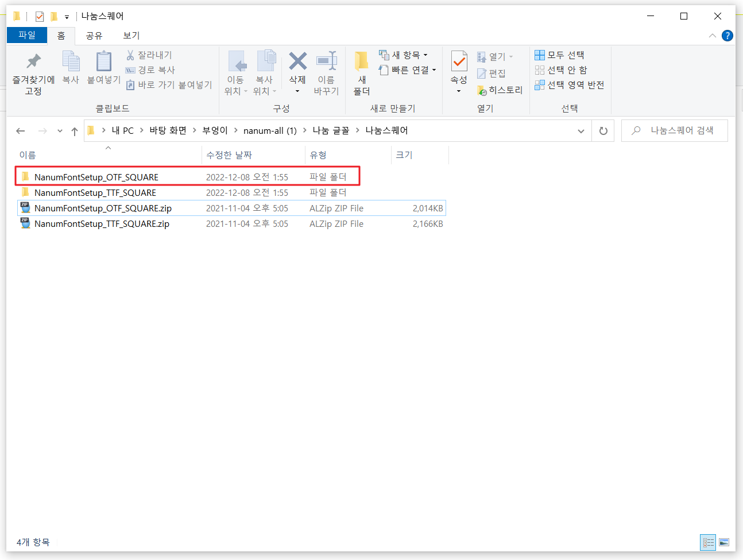Create a New folder (새 폴더)

click(362, 73)
